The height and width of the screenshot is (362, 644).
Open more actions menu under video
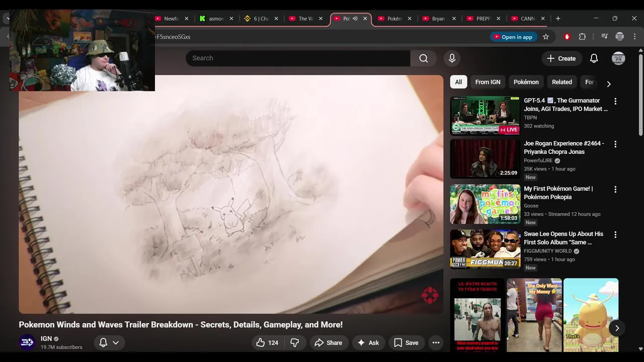click(436, 342)
